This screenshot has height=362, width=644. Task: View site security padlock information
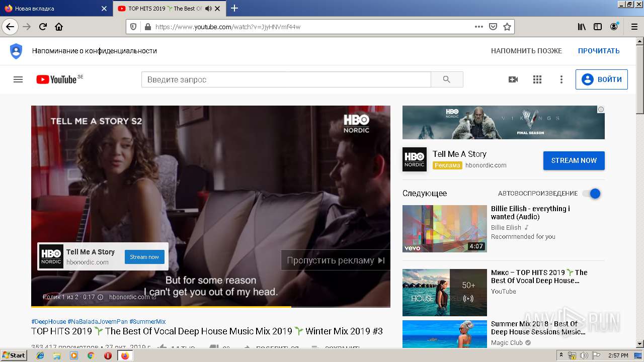[147, 27]
